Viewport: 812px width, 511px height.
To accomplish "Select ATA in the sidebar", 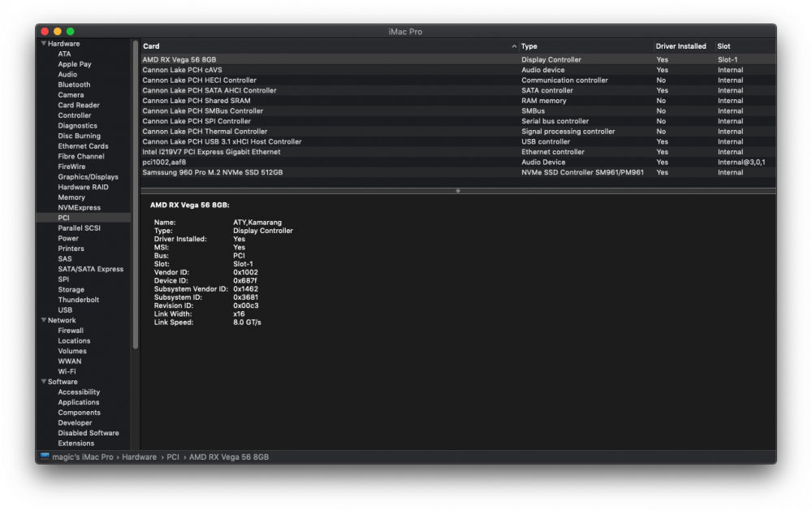I will [64, 54].
